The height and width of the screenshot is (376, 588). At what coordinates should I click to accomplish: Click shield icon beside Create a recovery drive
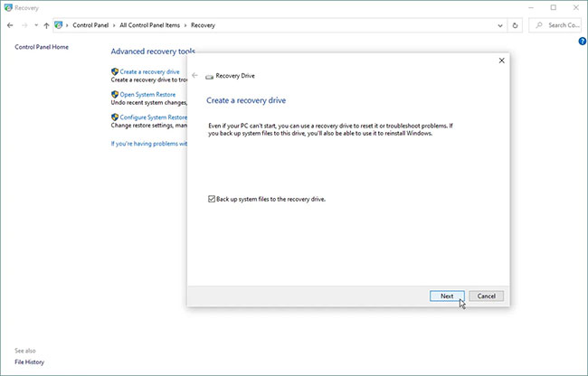coord(115,71)
